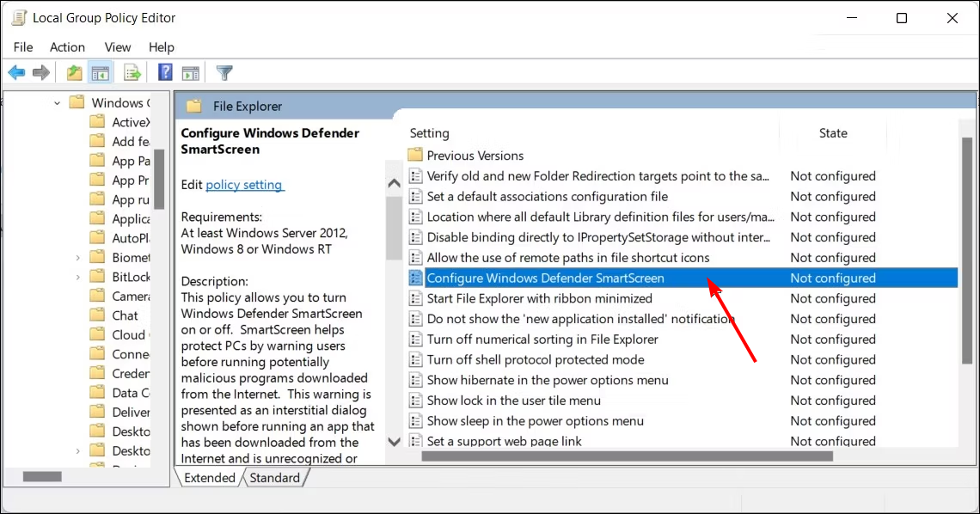Expand the Biometrics tree folder

click(x=78, y=257)
